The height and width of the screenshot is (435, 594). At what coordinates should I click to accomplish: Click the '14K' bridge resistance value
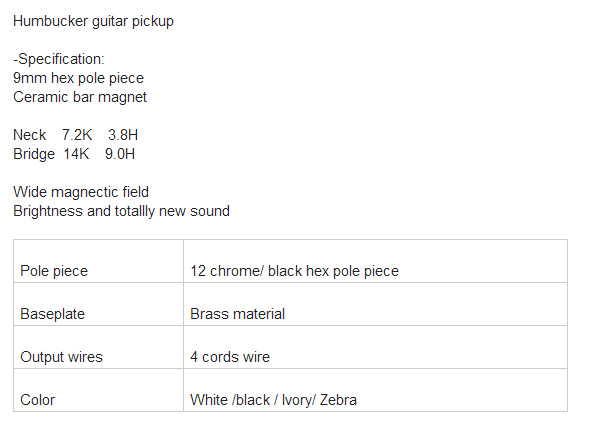[x=76, y=154]
